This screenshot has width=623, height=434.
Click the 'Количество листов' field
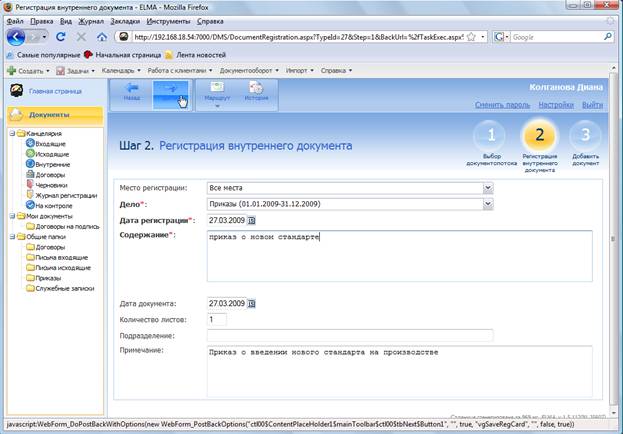pyautogui.click(x=217, y=320)
